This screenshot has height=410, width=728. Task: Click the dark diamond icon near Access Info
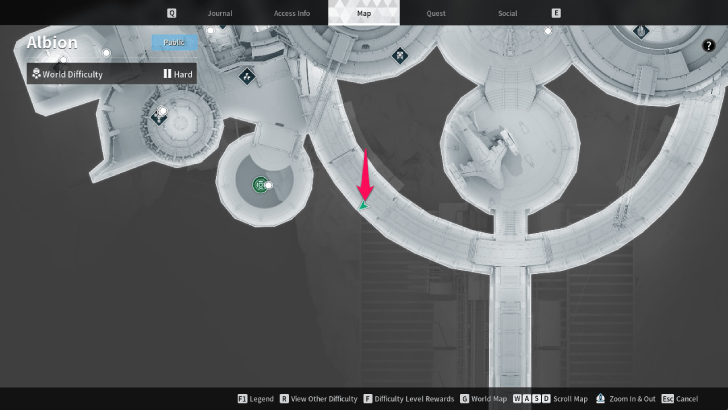tap(247, 75)
